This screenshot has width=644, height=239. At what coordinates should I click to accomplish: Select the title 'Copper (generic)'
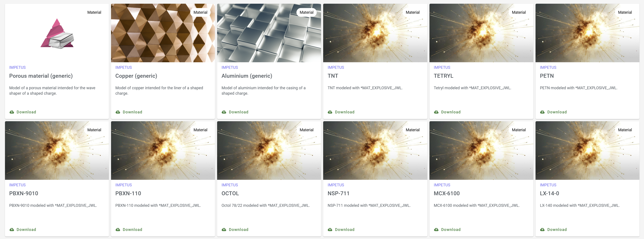click(136, 76)
